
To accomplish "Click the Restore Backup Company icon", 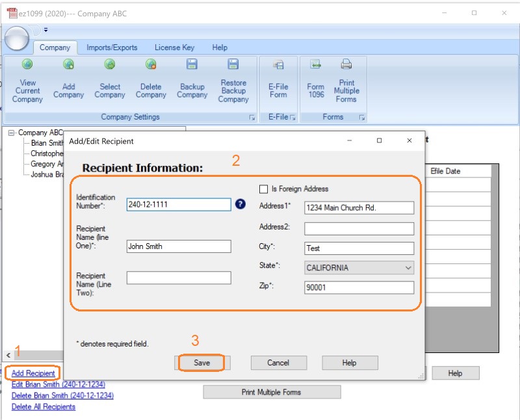I will (233, 64).
